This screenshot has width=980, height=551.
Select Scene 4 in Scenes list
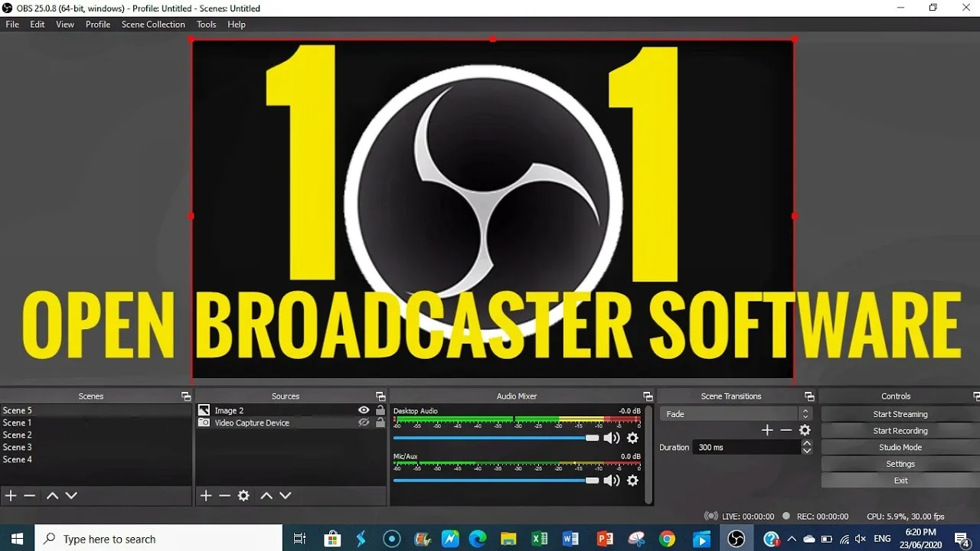point(96,459)
